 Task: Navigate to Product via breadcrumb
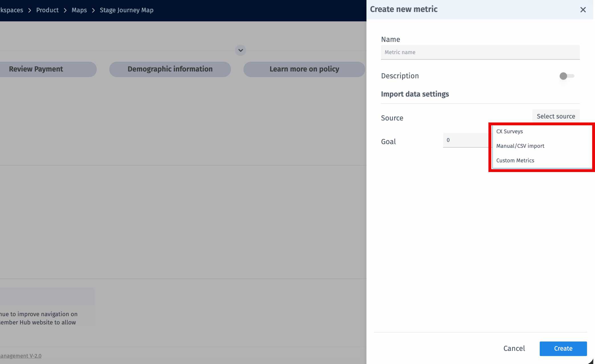[47, 10]
